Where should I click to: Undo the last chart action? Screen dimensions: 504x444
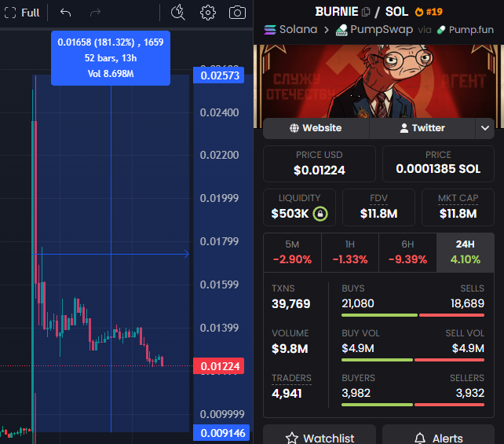[x=66, y=13]
